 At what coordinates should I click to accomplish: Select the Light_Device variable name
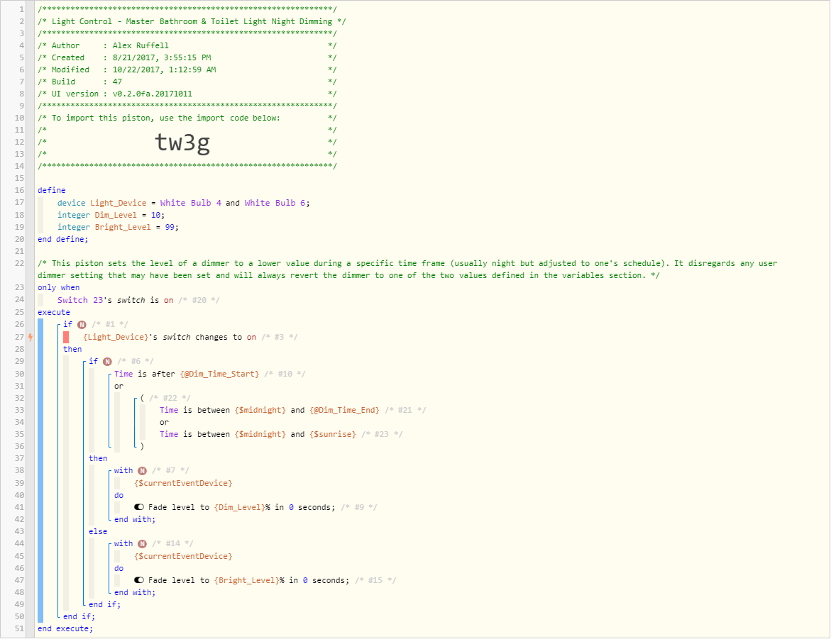[x=118, y=203]
